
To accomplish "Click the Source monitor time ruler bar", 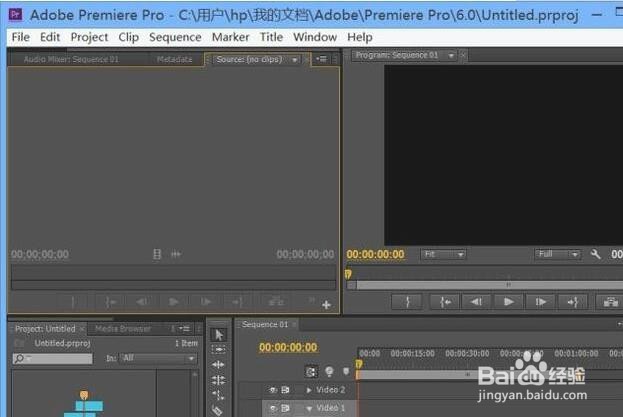I will click(173, 273).
